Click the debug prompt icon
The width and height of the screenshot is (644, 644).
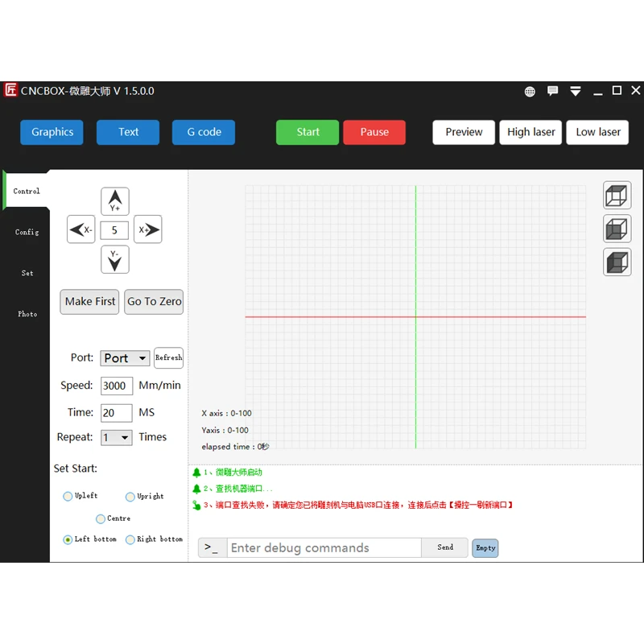click(213, 548)
